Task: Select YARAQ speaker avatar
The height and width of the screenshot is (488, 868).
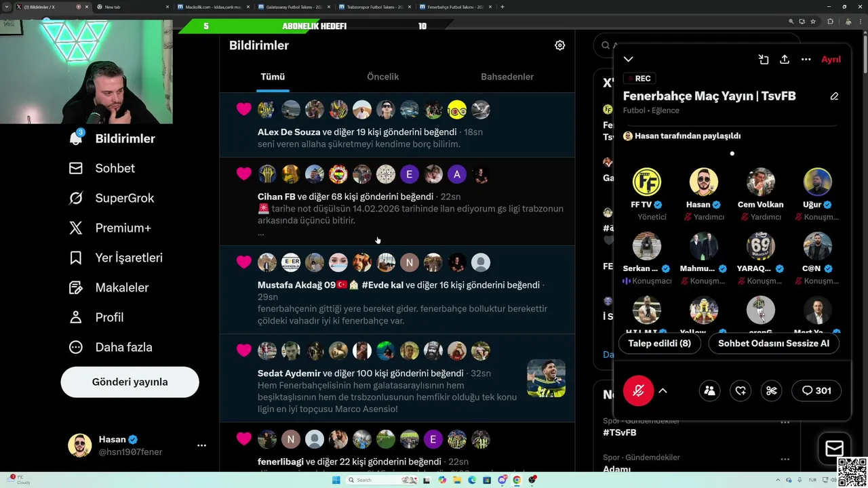Action: pyautogui.click(x=761, y=246)
